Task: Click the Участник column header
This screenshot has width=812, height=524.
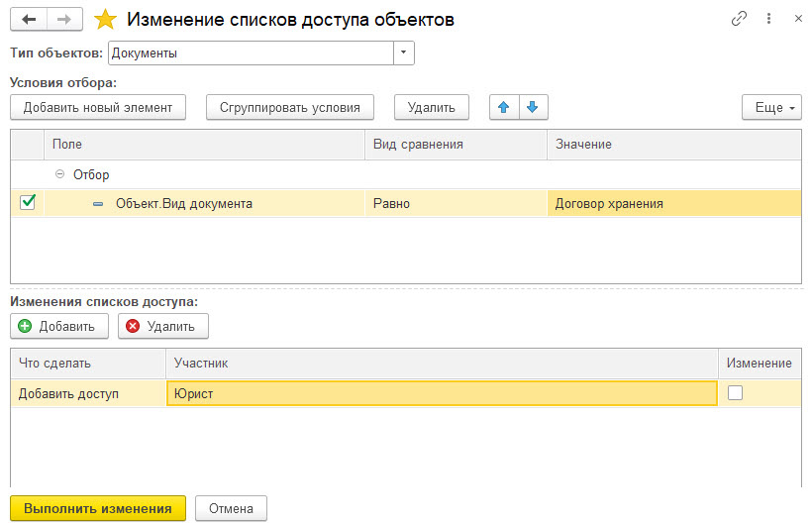Action: pos(442,364)
